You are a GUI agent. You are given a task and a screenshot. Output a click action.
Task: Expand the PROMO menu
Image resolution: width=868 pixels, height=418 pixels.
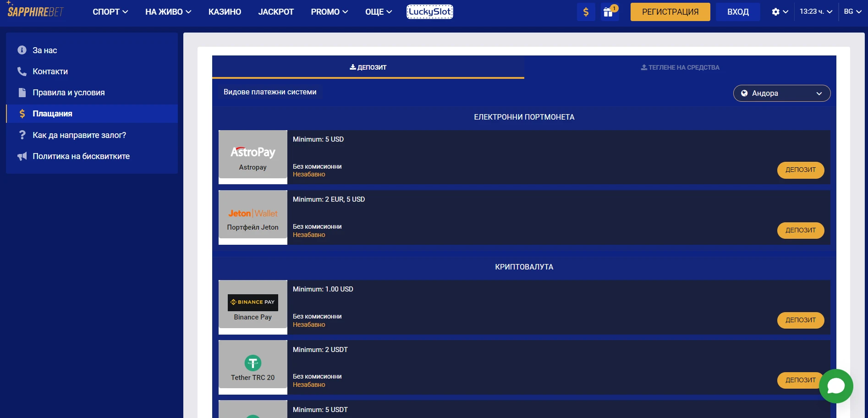[x=330, y=12]
